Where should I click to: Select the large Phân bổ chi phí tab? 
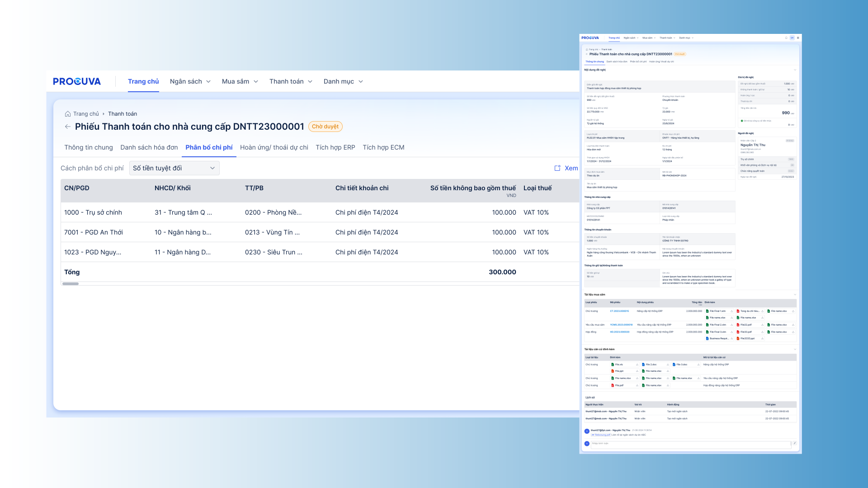209,147
